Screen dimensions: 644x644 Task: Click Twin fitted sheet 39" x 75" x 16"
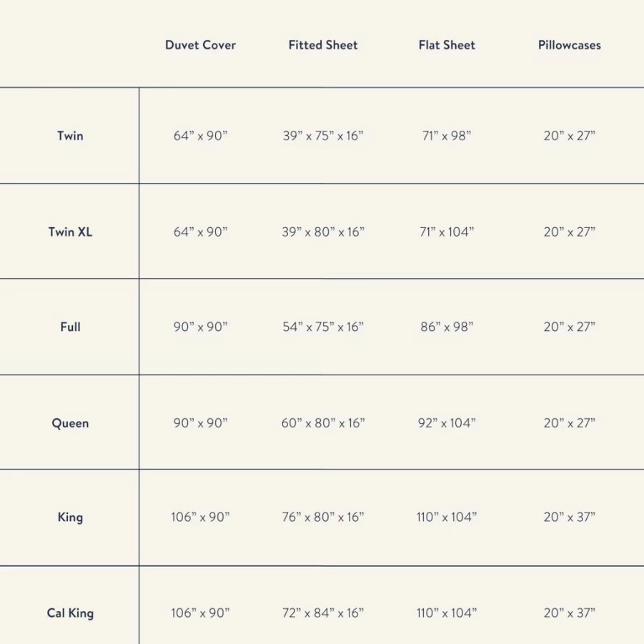point(323,136)
